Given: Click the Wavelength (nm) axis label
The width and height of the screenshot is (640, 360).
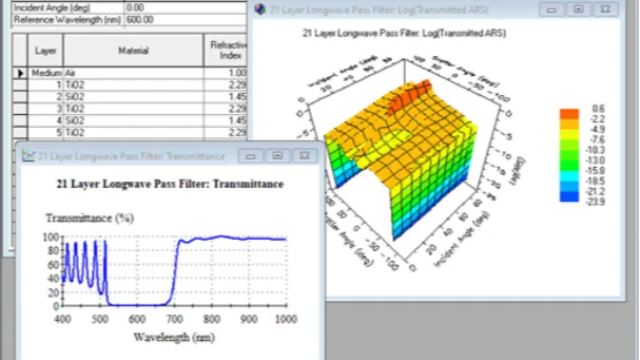Looking at the screenshot, I should point(174,337).
